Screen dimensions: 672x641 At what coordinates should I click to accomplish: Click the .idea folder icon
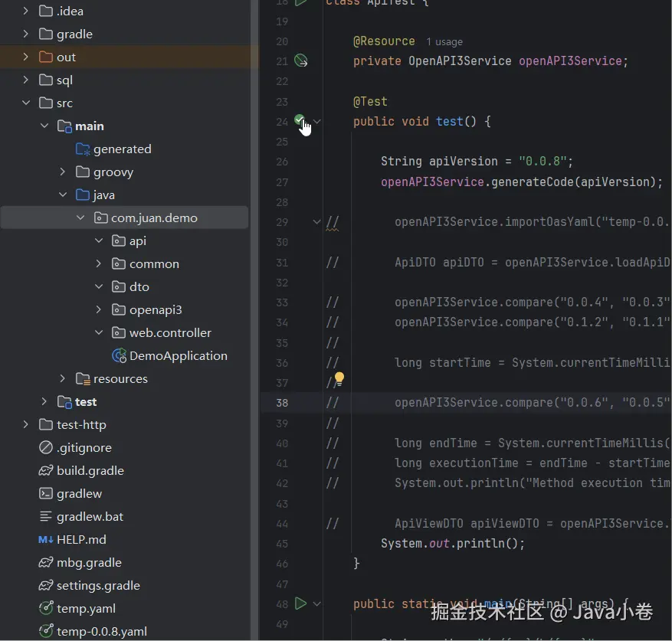tap(46, 11)
